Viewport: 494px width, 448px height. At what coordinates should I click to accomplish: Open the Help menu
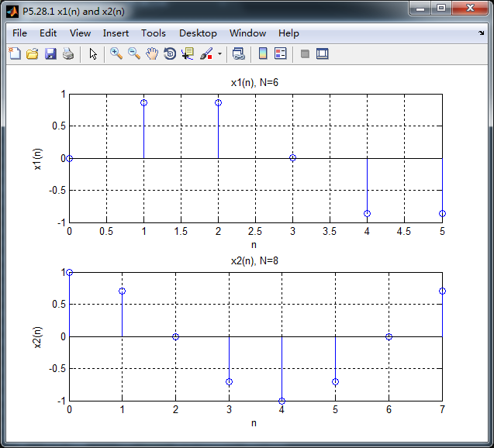(x=288, y=33)
